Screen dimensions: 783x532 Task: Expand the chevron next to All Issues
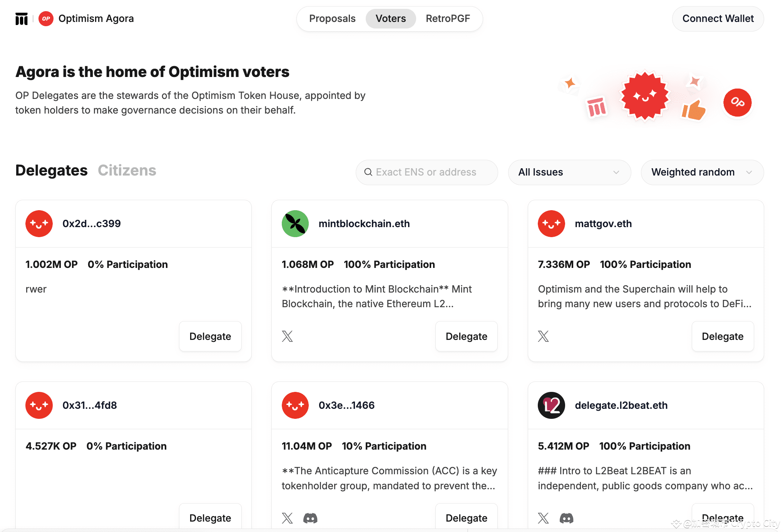click(616, 172)
